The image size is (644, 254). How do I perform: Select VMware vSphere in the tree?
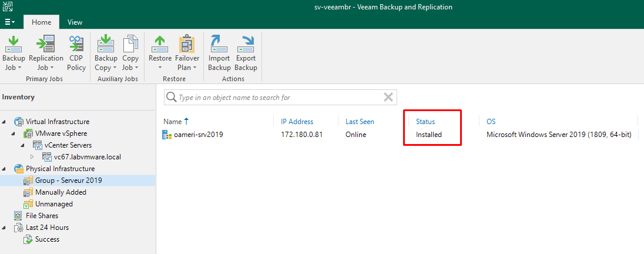[61, 133]
